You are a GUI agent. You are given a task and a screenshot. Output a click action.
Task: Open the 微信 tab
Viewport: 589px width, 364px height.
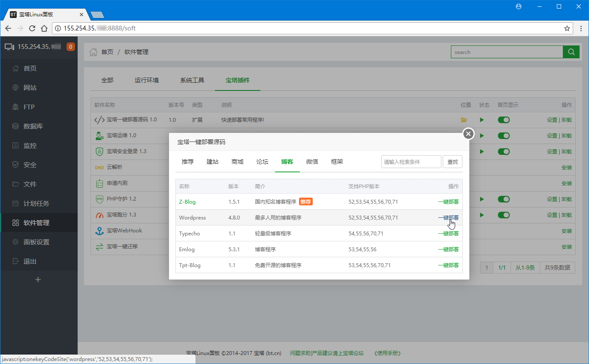pyautogui.click(x=312, y=162)
